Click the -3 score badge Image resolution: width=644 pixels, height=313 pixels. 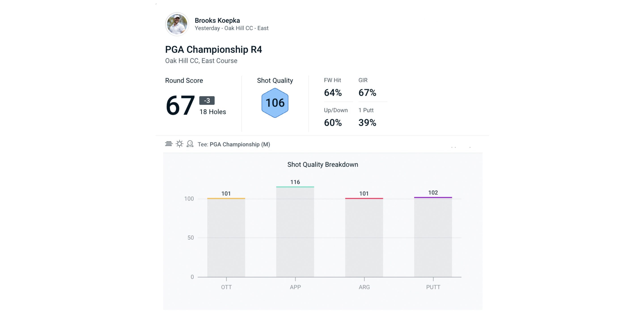click(x=207, y=101)
